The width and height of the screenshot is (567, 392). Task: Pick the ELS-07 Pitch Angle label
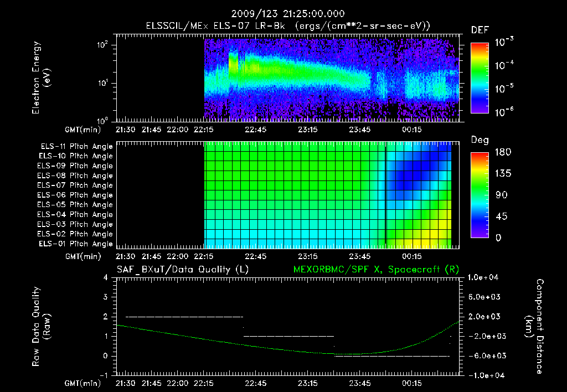point(75,185)
